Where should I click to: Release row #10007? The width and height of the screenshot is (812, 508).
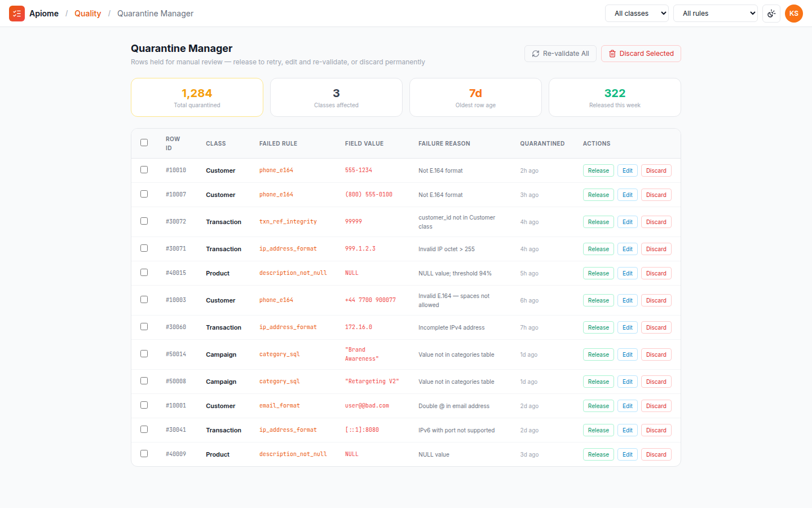[598, 195]
